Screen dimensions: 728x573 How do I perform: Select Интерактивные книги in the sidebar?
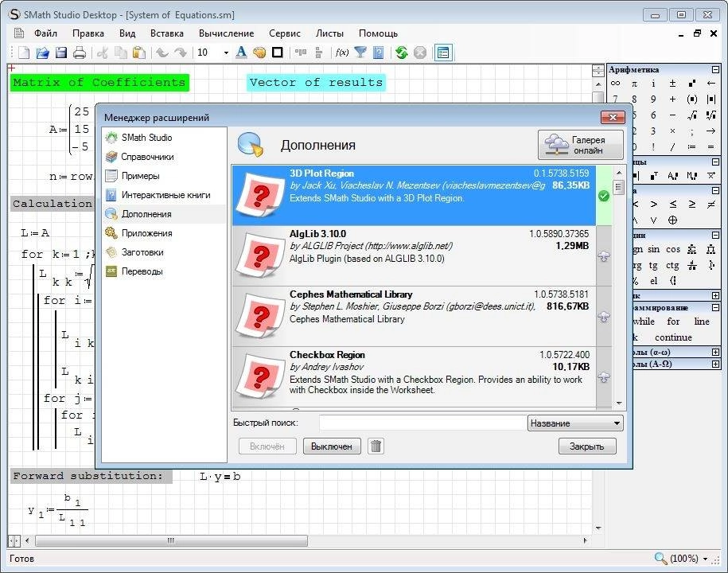pos(165,195)
